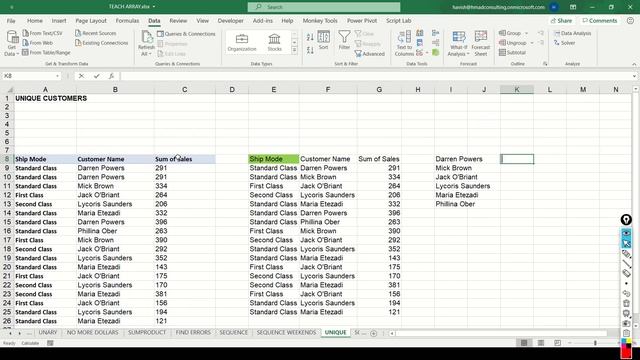Launch the Solver add-in
The width and height of the screenshot is (640, 360).
(564, 43)
